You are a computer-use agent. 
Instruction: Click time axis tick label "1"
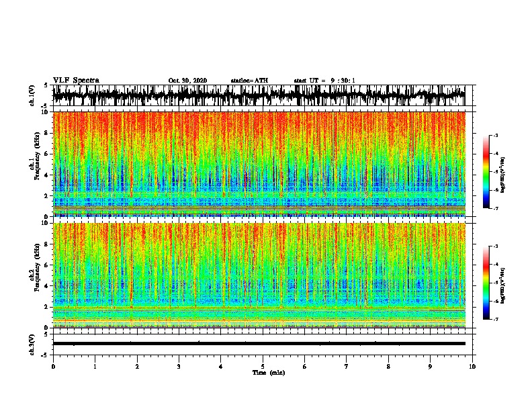point(95,367)
